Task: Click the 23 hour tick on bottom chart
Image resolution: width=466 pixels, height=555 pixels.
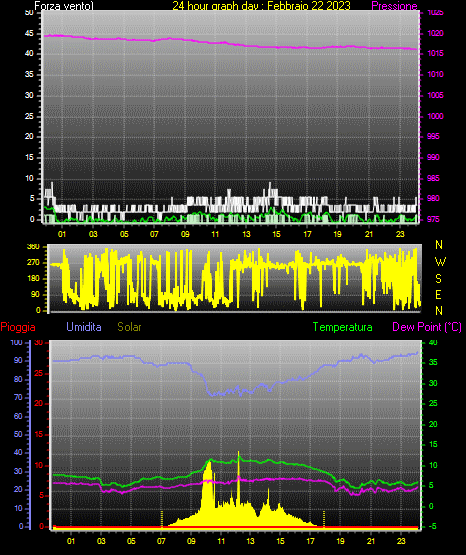Action: pos(401,541)
